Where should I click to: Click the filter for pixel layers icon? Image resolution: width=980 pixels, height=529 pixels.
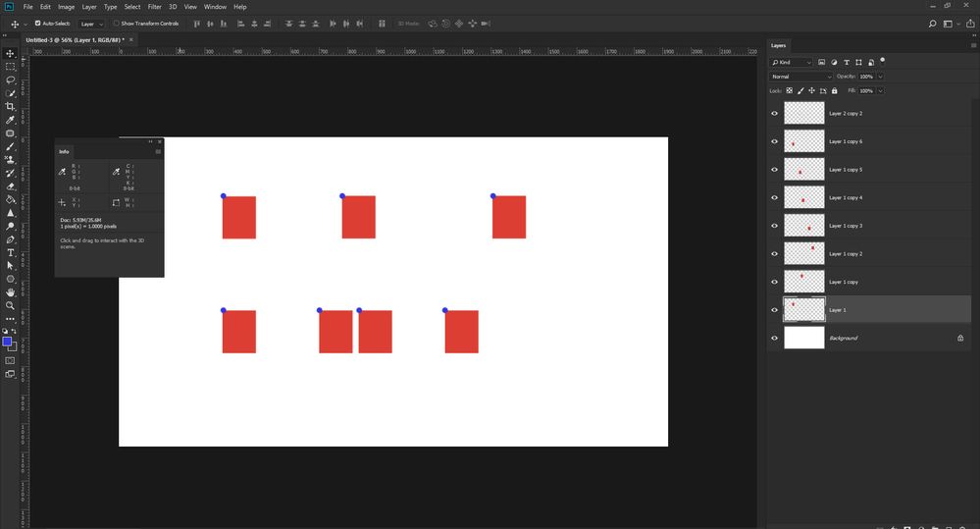click(821, 63)
